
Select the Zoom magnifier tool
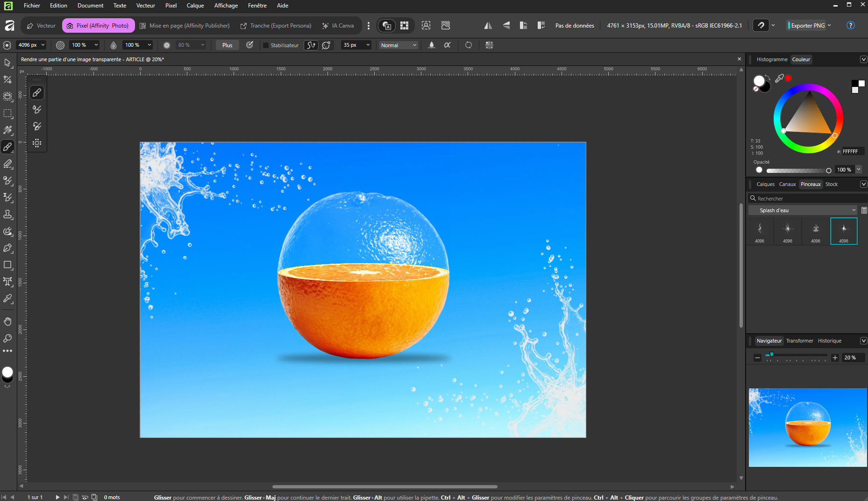point(7,338)
